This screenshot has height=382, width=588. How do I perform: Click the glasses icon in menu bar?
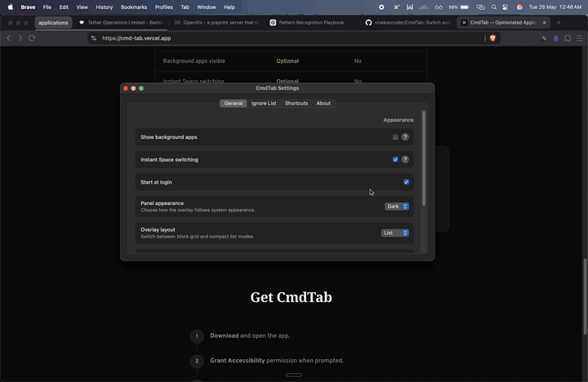click(x=439, y=7)
